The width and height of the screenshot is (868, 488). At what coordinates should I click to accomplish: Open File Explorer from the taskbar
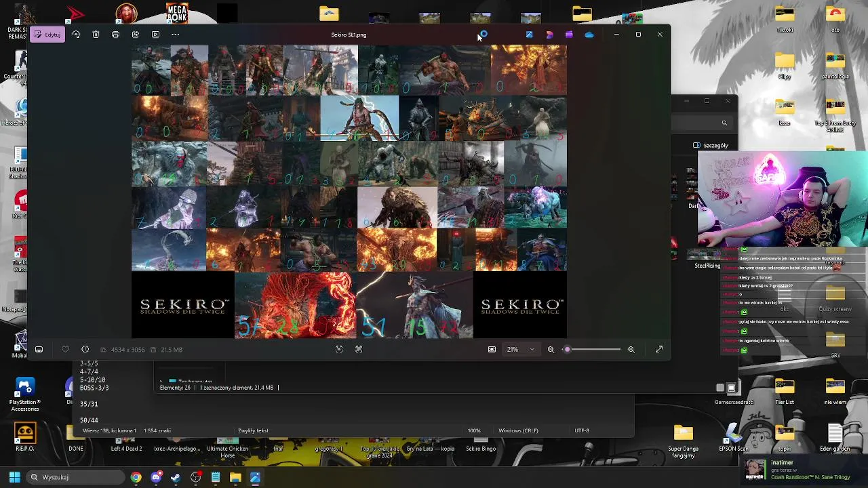[x=235, y=477]
